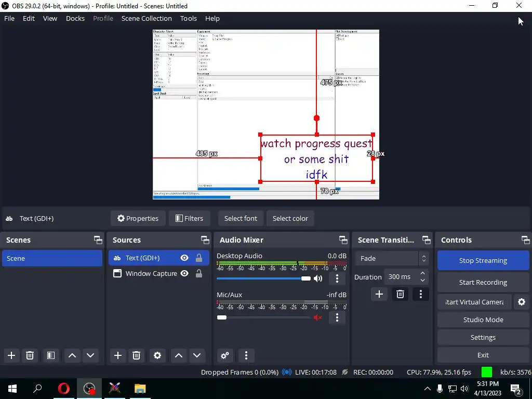The image size is (532, 399).
Task: Delete selected source with trash icon
Action: pos(137,355)
